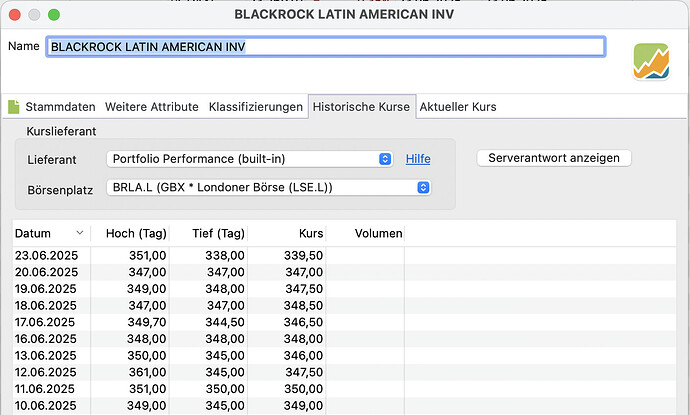The height and width of the screenshot is (415, 690).
Task: Sort by the Datum column header
Action: (x=51, y=233)
